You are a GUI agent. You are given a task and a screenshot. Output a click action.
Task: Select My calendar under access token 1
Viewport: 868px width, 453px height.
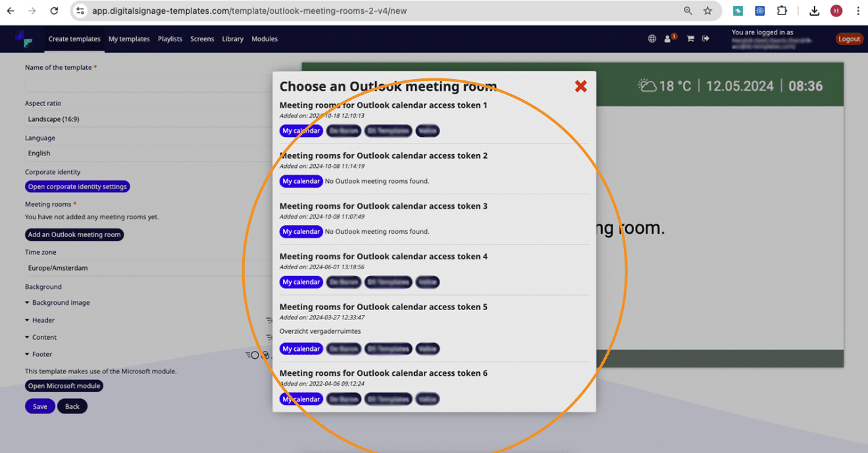coord(301,131)
